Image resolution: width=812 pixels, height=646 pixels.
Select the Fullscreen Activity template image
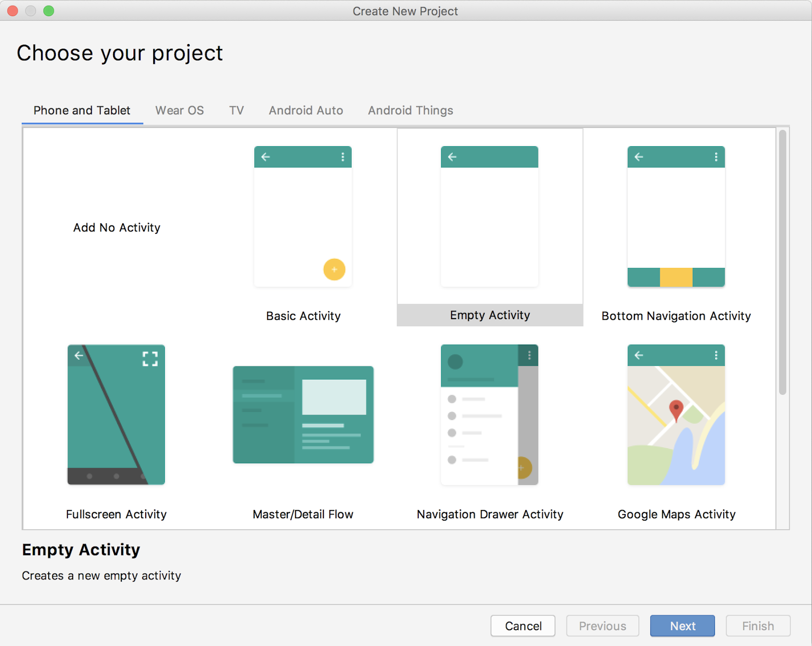[116, 415]
